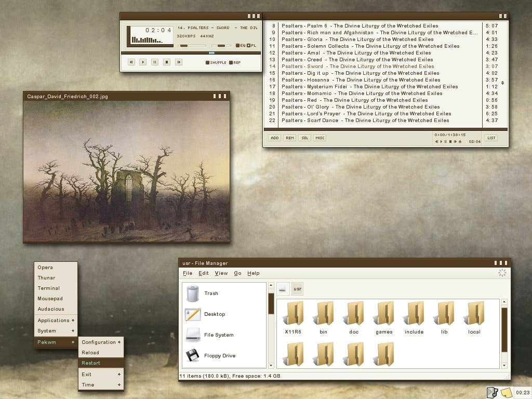532x399 pixels.
Task: Expand the Exit submenu
Action: pos(101,375)
